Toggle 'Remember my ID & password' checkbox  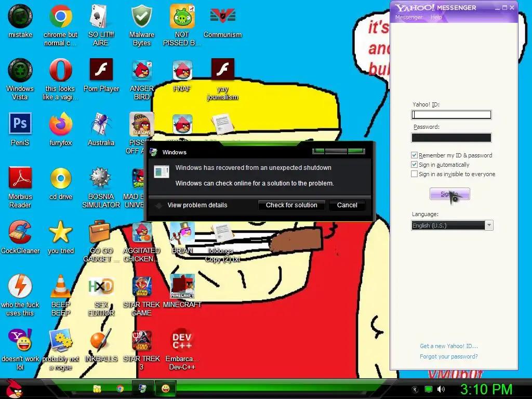point(414,155)
